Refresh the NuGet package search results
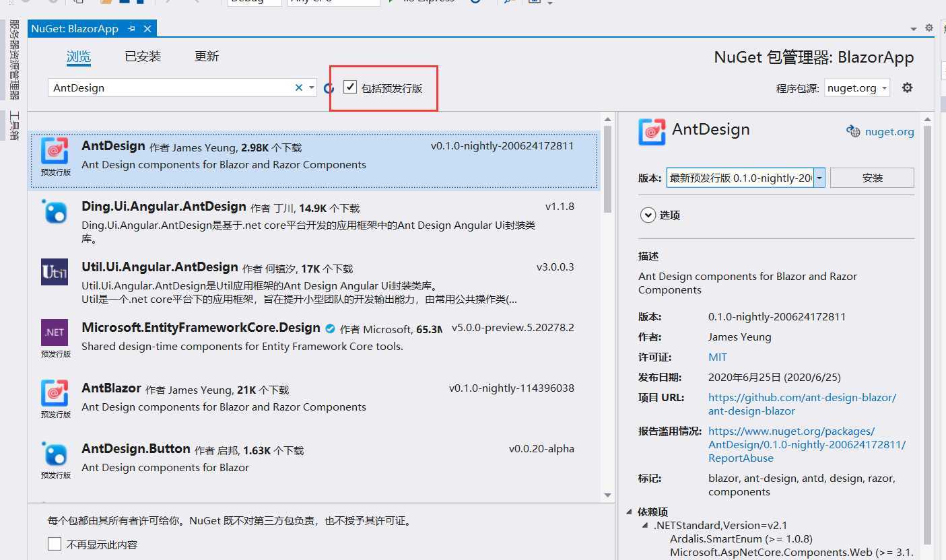This screenshot has width=946, height=560. tap(329, 88)
